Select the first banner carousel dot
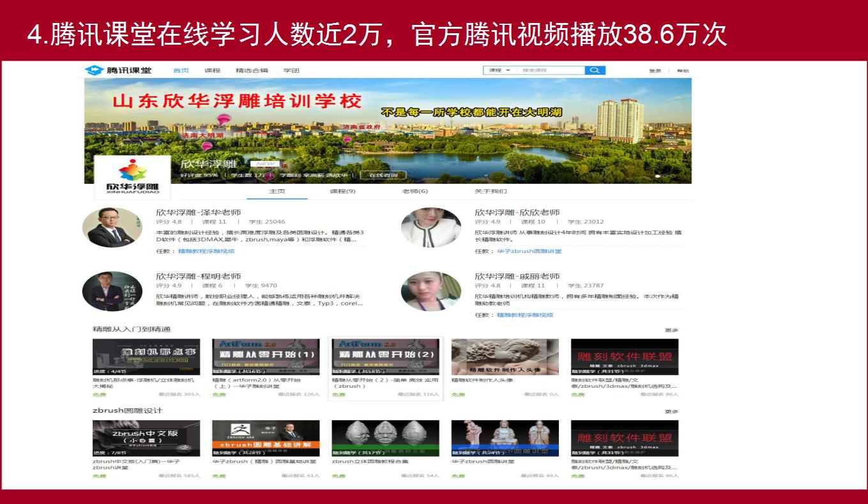The height and width of the screenshot is (504, 868). point(657,175)
